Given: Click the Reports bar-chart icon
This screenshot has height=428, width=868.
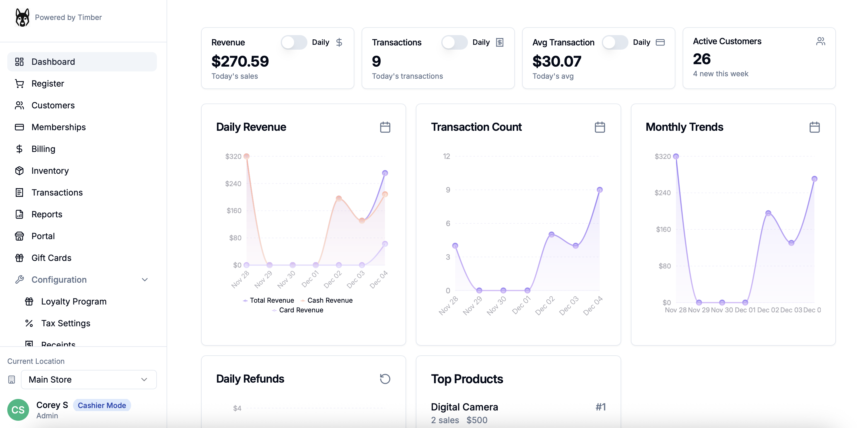Looking at the screenshot, I should (19, 214).
